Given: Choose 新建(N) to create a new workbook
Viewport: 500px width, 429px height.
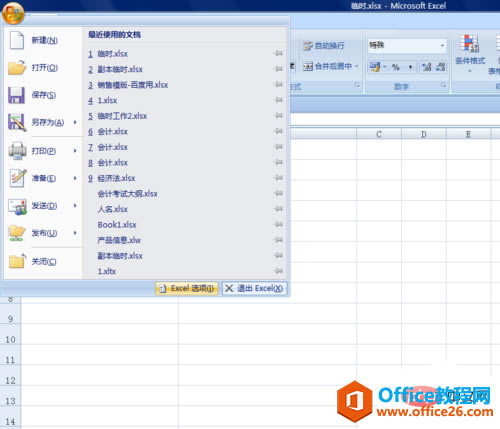Looking at the screenshot, I should (x=43, y=40).
